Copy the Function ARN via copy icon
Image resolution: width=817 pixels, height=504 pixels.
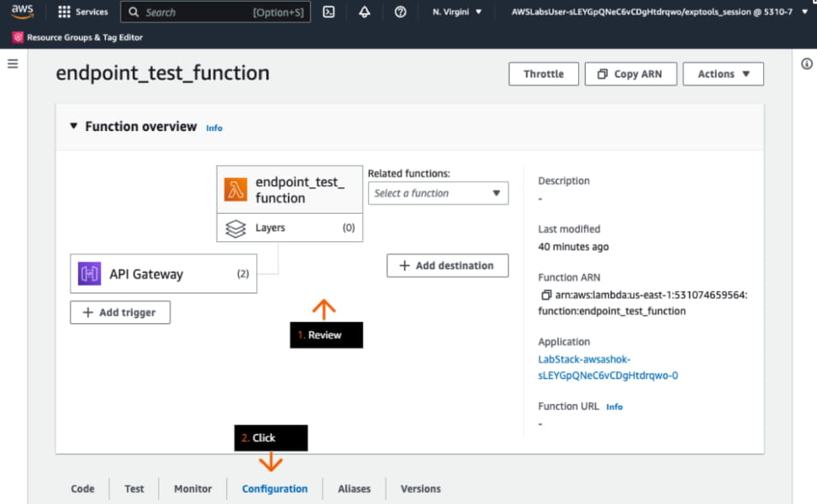click(x=546, y=295)
